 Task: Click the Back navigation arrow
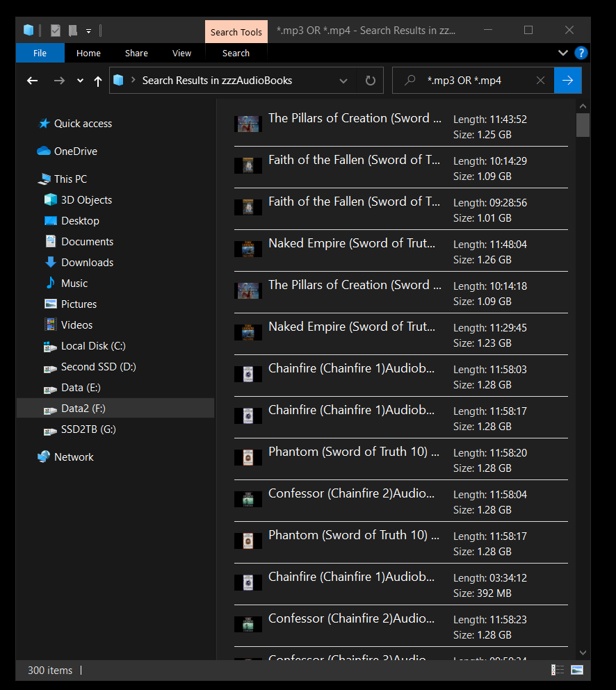click(x=32, y=81)
